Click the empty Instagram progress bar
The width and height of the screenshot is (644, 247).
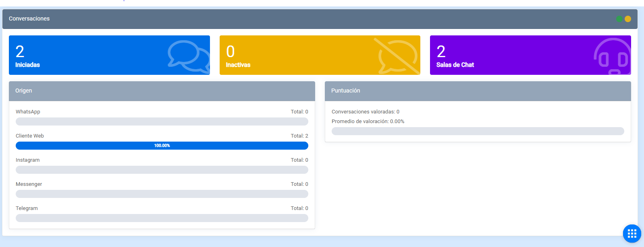tap(162, 170)
